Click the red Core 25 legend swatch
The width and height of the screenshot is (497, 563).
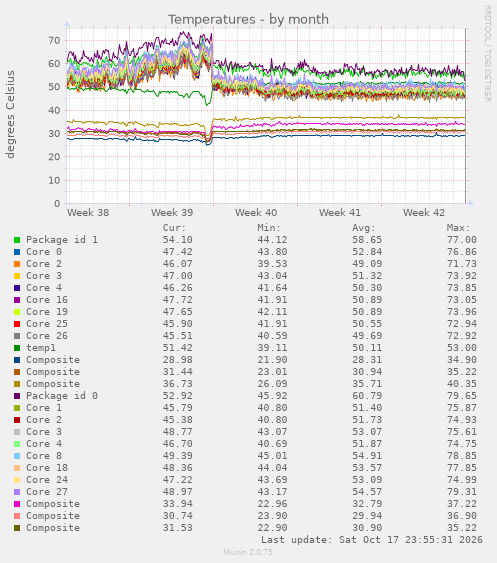[17, 324]
